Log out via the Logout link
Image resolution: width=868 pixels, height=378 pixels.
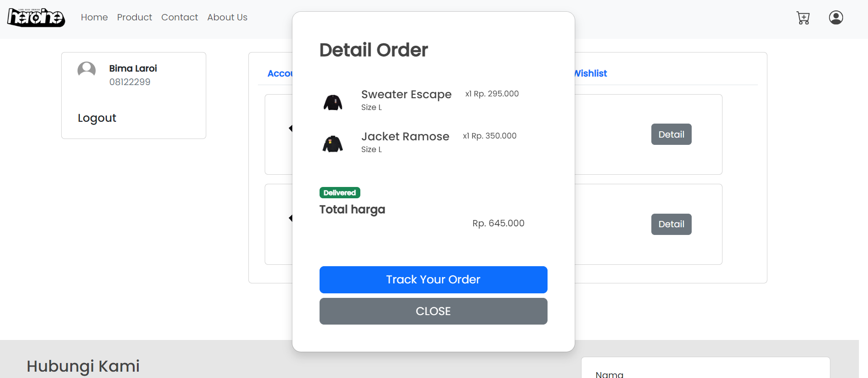(97, 118)
